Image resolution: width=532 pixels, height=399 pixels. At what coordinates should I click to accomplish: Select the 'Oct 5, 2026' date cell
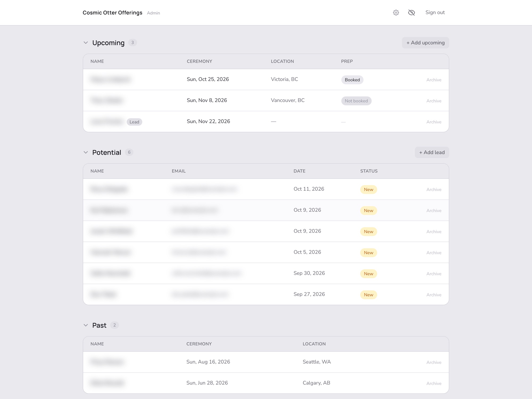pyautogui.click(x=307, y=252)
